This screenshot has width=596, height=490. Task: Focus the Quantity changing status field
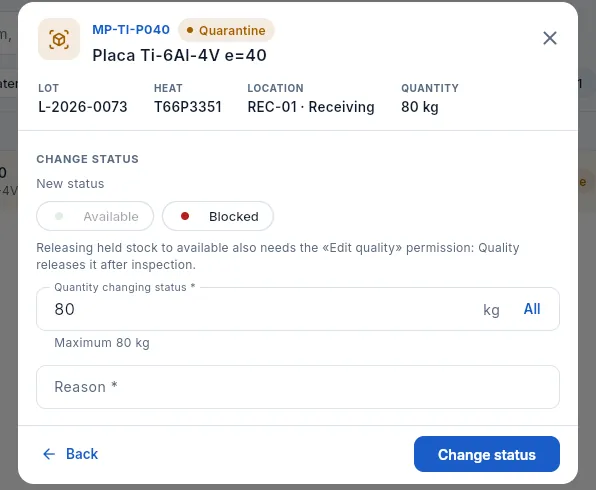click(266, 309)
